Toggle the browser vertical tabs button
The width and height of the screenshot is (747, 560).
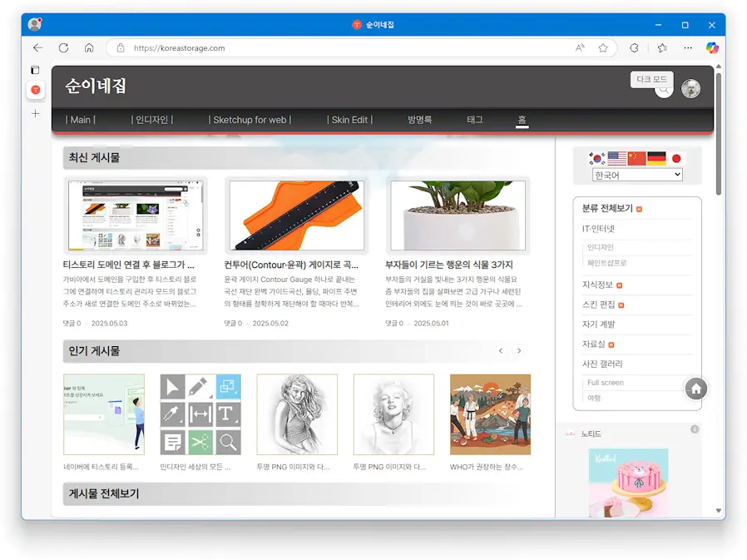tap(34, 70)
